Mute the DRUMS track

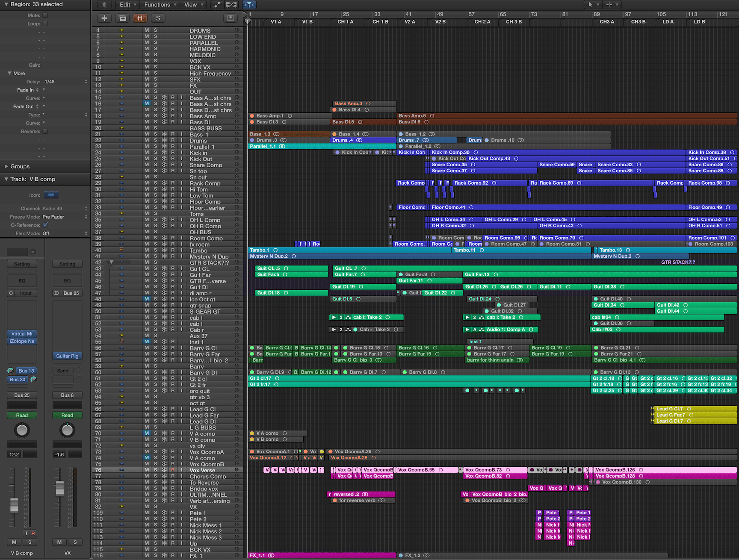click(147, 30)
